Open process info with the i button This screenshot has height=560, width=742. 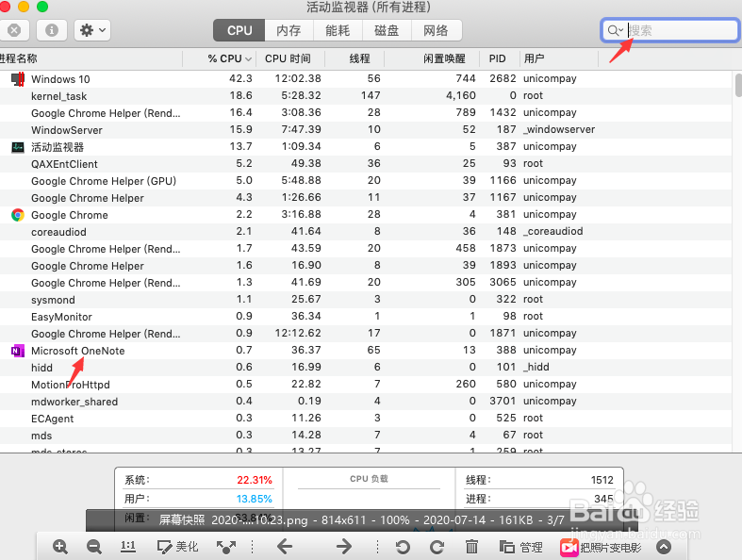[x=52, y=30]
